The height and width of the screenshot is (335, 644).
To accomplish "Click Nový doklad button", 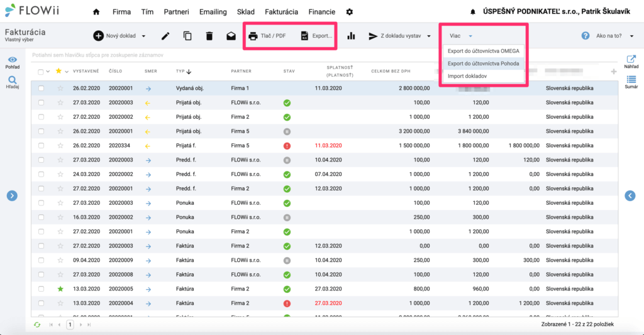I will (114, 36).
